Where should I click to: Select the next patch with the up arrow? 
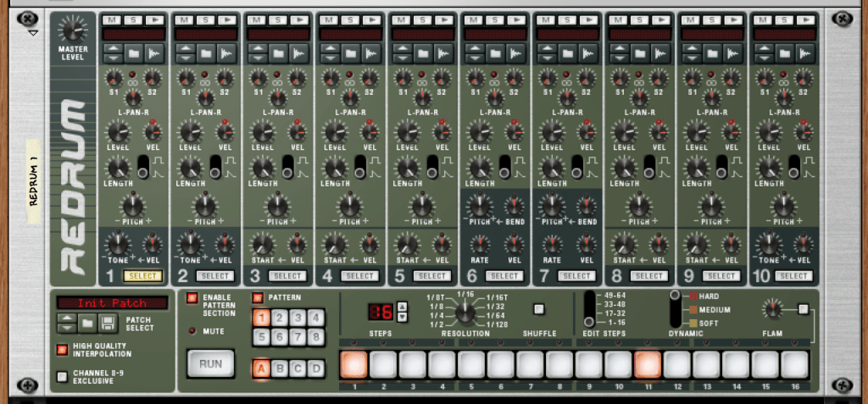click(67, 318)
